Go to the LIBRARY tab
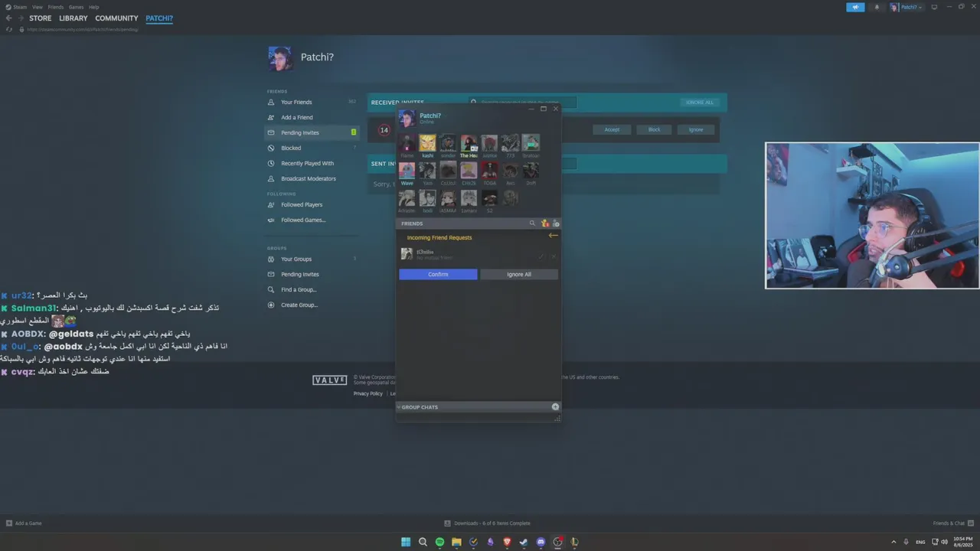The image size is (980, 551). (x=73, y=18)
